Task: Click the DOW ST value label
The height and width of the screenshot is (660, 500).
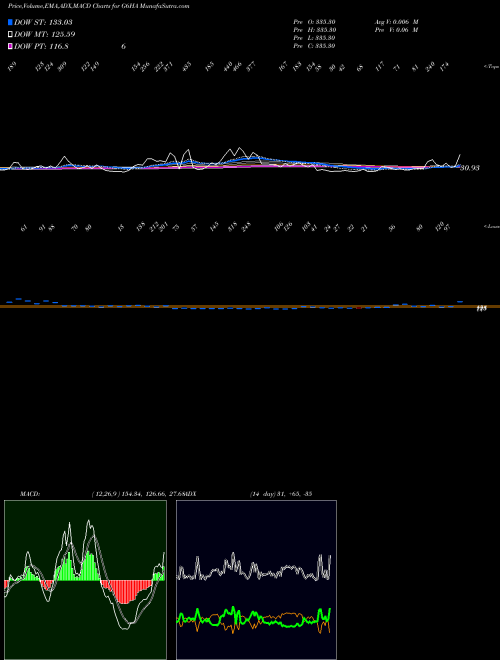Action: (43, 22)
